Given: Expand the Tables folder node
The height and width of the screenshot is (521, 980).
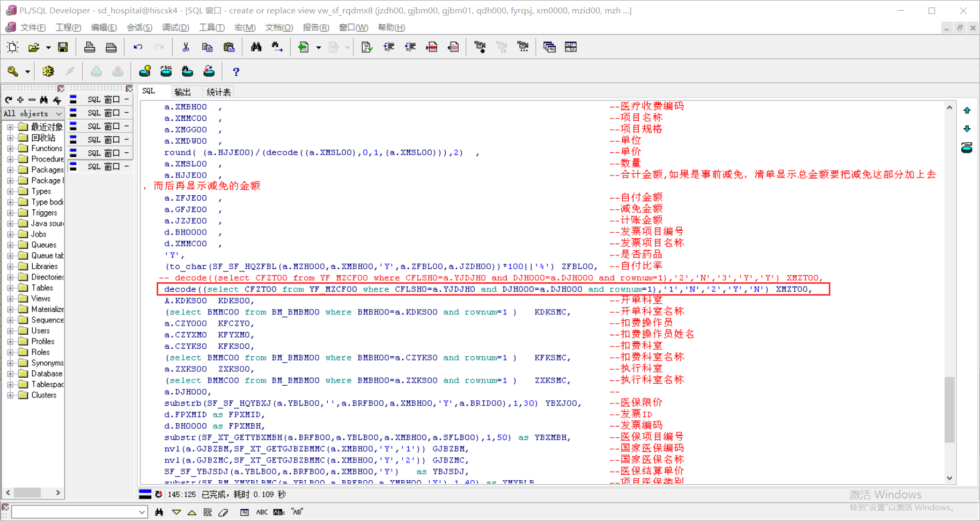Looking at the screenshot, I should [x=10, y=288].
